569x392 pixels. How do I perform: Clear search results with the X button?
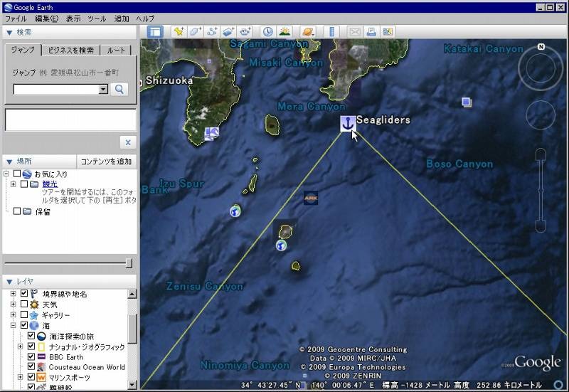pyautogui.click(x=128, y=142)
